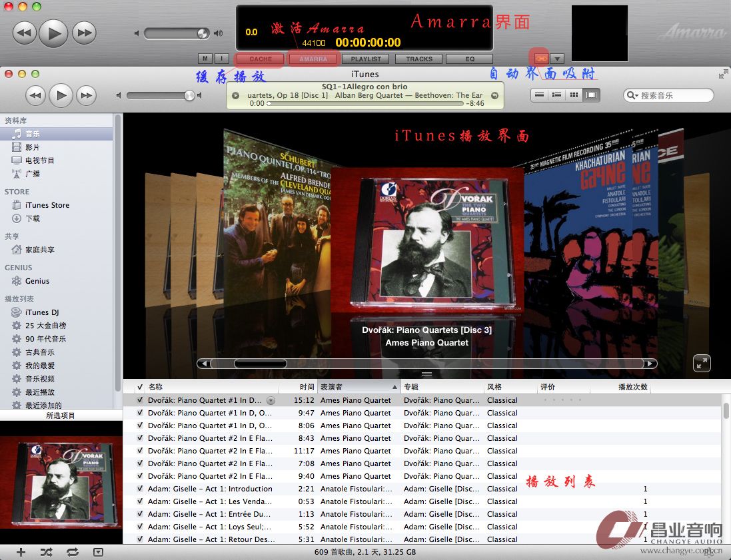This screenshot has height=560, width=731.
Task: Open the 25 大金曲榜 smart playlist
Action: coord(57,326)
